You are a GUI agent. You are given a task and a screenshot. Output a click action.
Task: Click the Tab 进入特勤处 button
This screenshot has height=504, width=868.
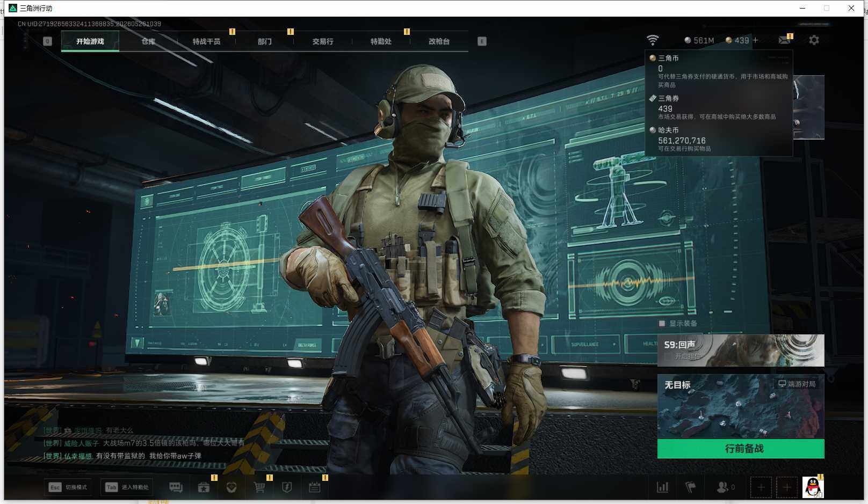(x=127, y=487)
